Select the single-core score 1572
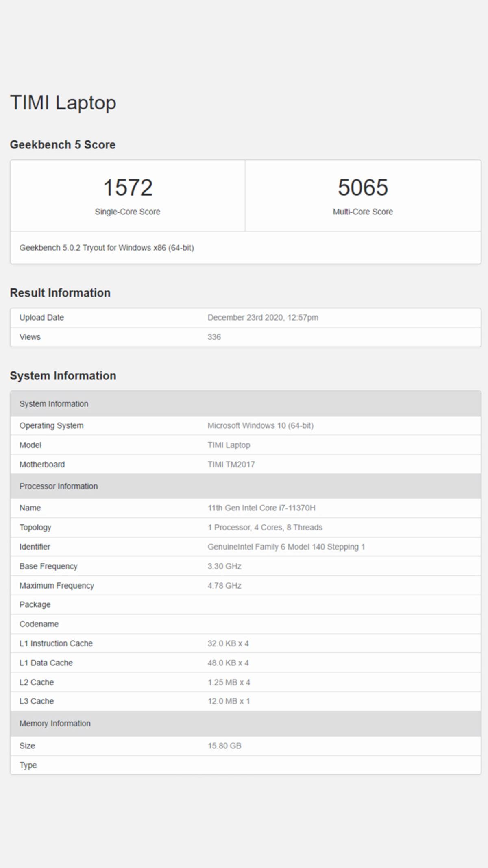 click(x=128, y=188)
